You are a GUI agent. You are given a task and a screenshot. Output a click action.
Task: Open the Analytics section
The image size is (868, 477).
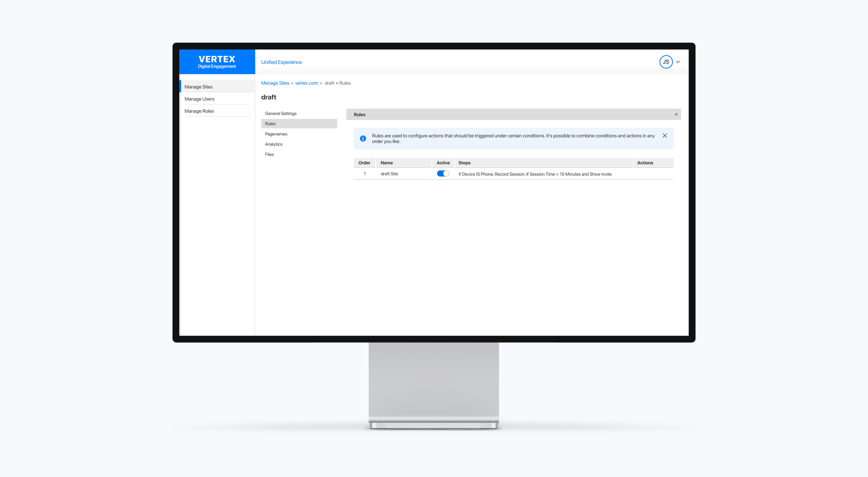coord(274,144)
